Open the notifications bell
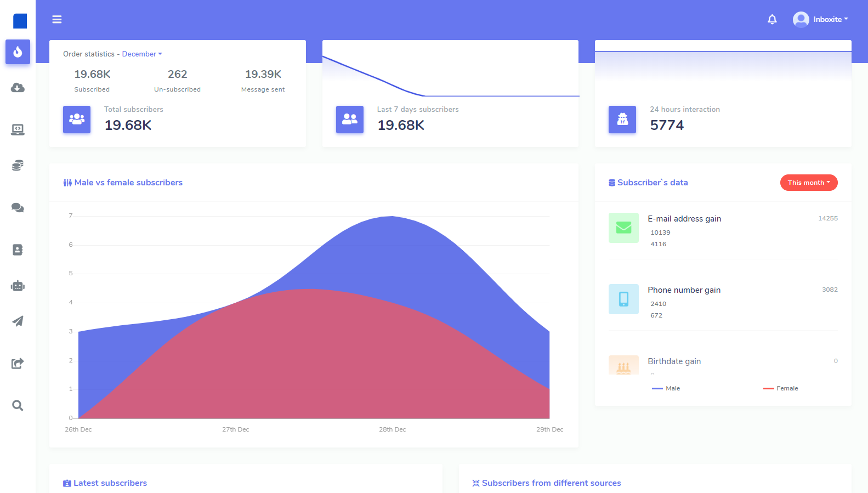This screenshot has width=868, height=493. (x=772, y=19)
